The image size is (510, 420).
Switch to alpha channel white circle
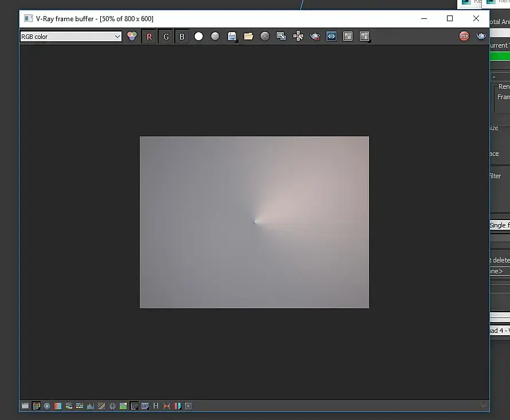199,37
